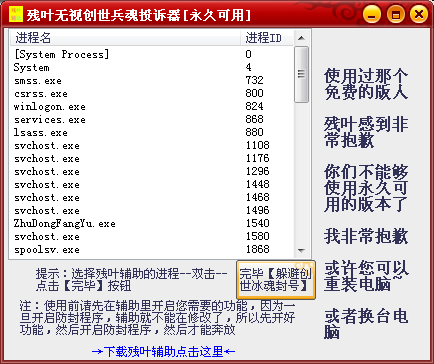This screenshot has height=364, width=434.
Task: Select the winlogon.exe process
Action: click(152, 106)
